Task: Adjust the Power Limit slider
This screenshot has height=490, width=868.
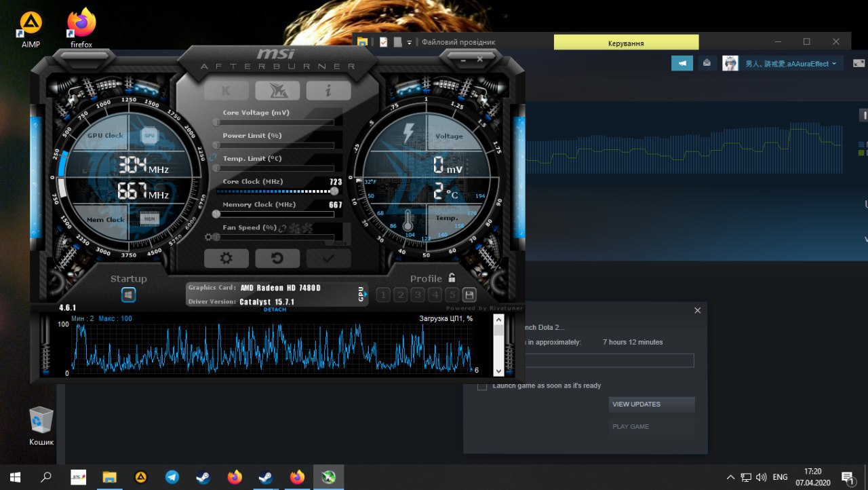Action: point(275,145)
